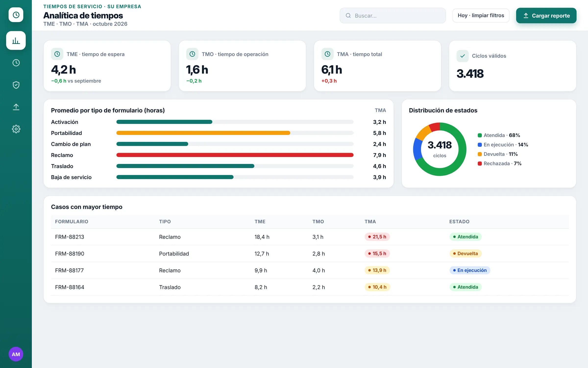This screenshot has width=588, height=368.
Task: Select the Atendida green legend swatch
Action: pyautogui.click(x=480, y=135)
